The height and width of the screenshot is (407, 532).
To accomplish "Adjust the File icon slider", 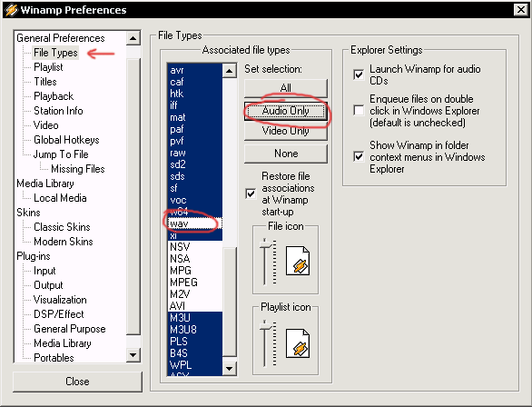I will [266, 244].
